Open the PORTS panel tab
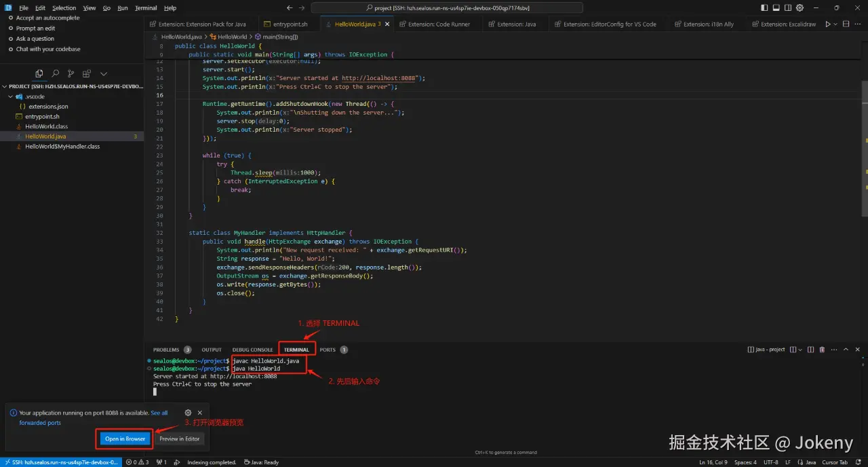The width and height of the screenshot is (868, 467). (333, 350)
